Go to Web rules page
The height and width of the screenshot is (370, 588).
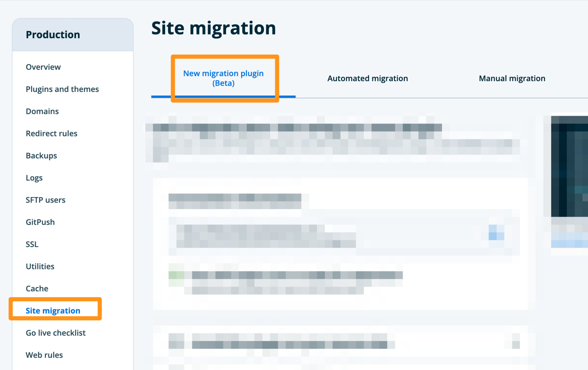[x=44, y=355]
